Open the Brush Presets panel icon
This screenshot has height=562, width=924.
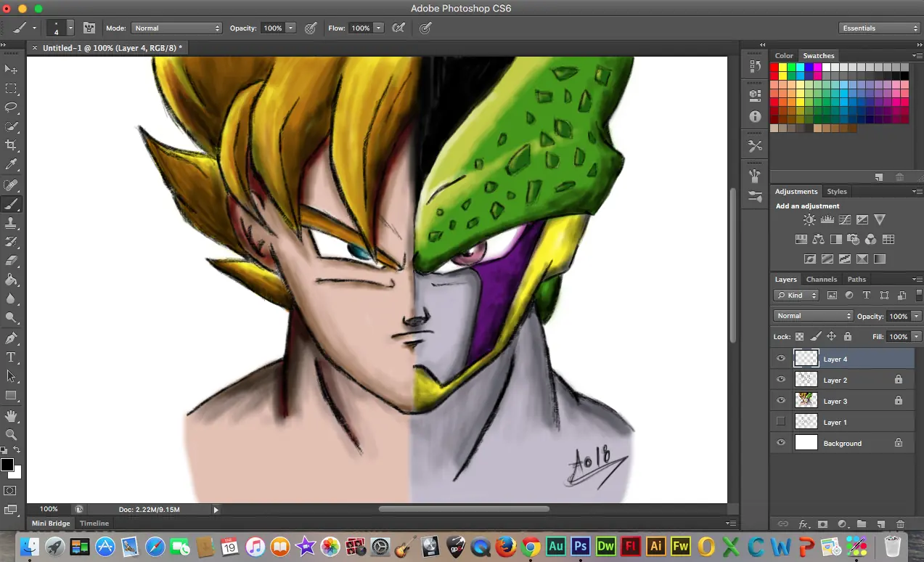click(x=755, y=196)
